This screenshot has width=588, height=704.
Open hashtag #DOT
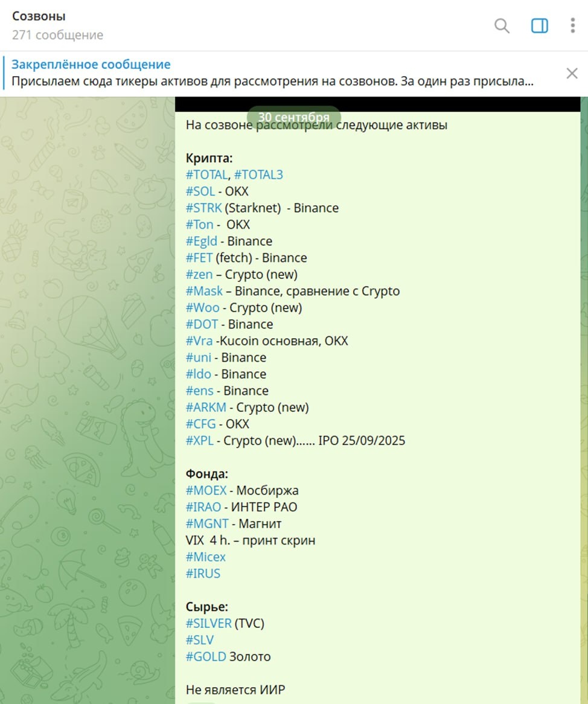(x=202, y=324)
